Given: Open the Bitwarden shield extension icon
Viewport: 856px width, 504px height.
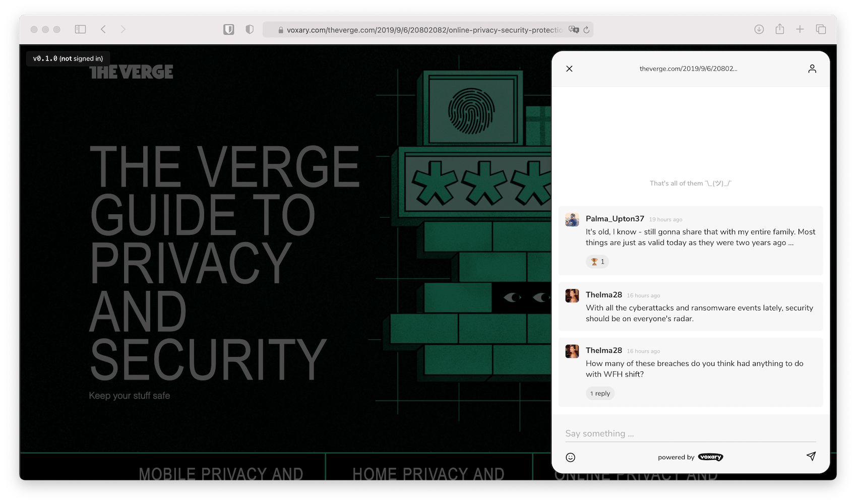Looking at the screenshot, I should point(229,30).
